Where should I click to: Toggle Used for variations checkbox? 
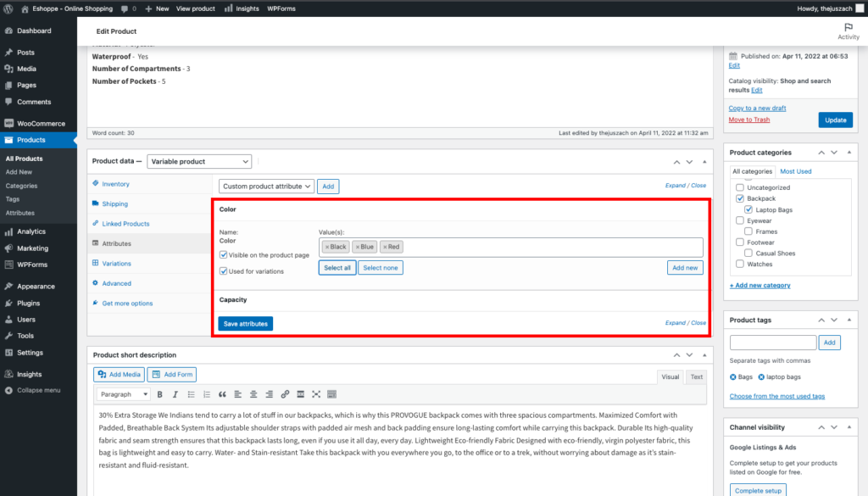point(224,271)
